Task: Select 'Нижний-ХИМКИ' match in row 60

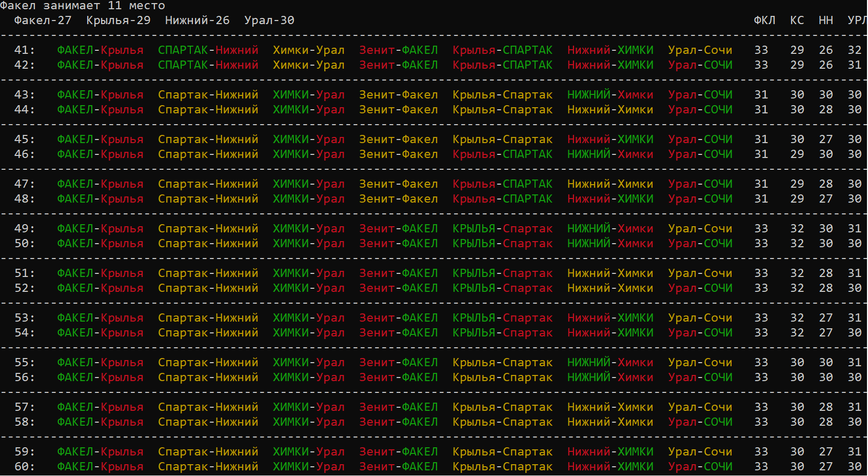Action: 610,467
